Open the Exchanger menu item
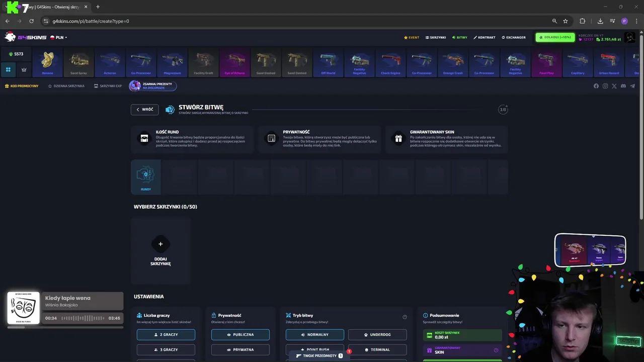The height and width of the screenshot is (362, 644). (514, 37)
